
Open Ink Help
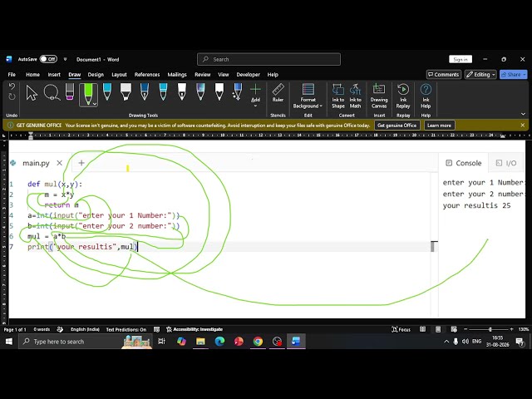click(426, 96)
